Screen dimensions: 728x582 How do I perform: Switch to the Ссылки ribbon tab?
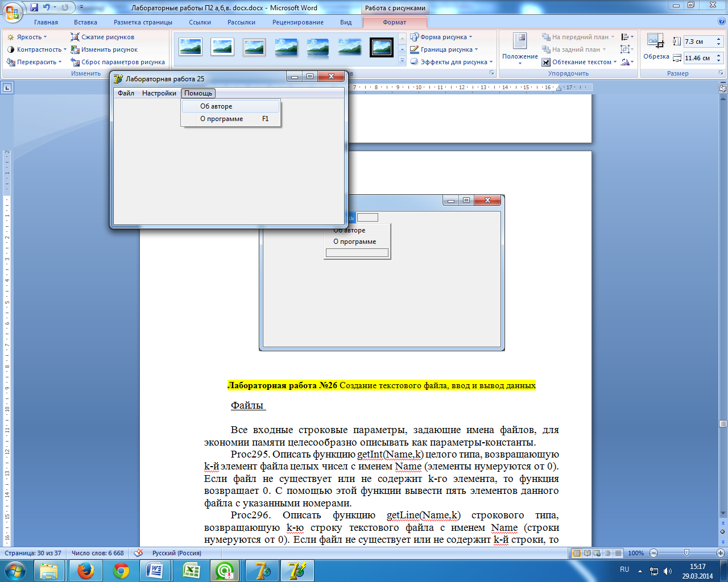(200, 22)
